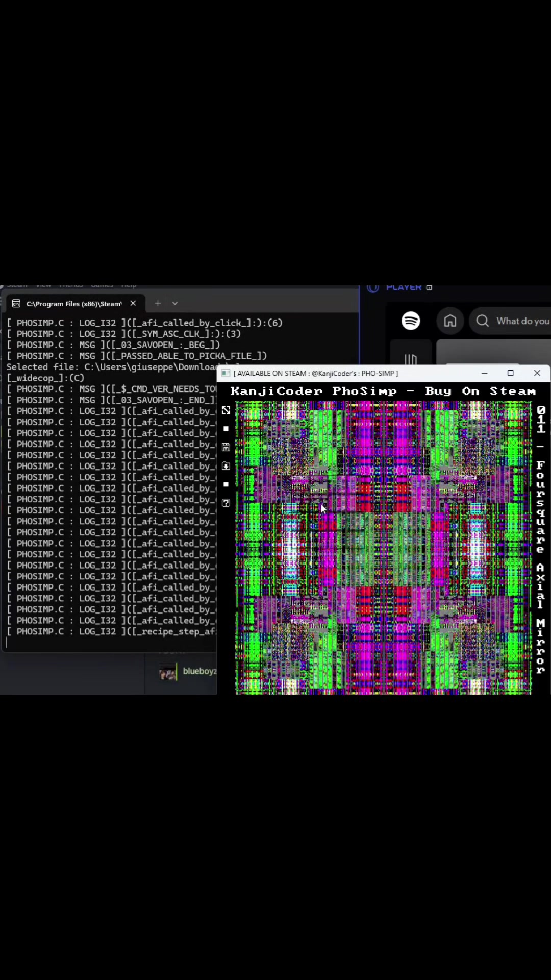Open the Spotify library icon
This screenshot has width=551, height=980.
(411, 359)
